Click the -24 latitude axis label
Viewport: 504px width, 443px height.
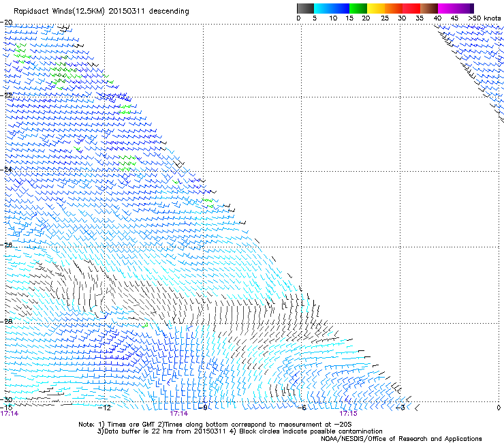(x=6, y=169)
